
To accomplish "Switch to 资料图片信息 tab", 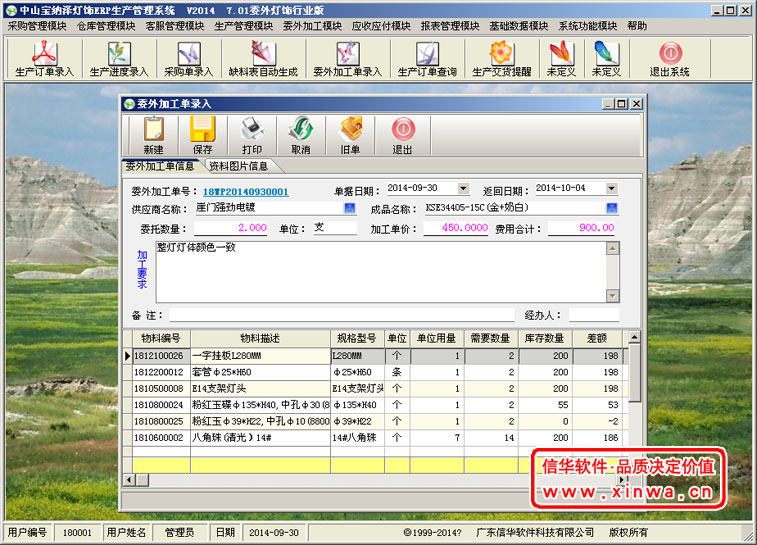I will pyautogui.click(x=238, y=166).
